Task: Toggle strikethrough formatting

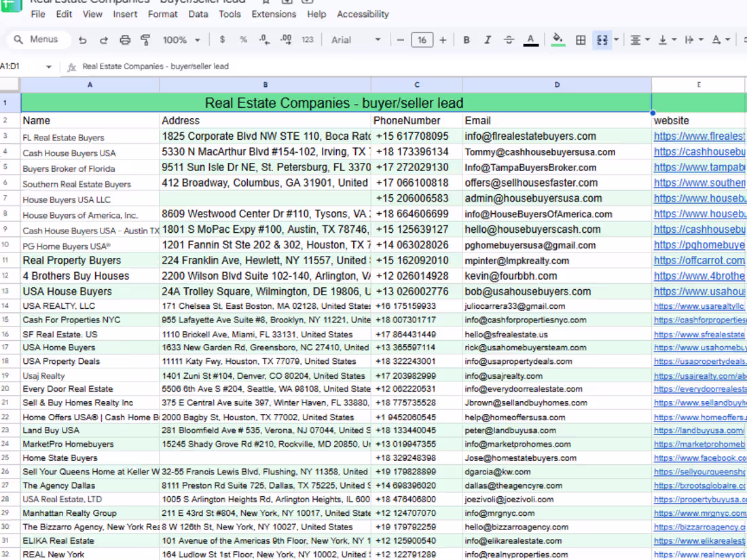Action: coord(509,40)
